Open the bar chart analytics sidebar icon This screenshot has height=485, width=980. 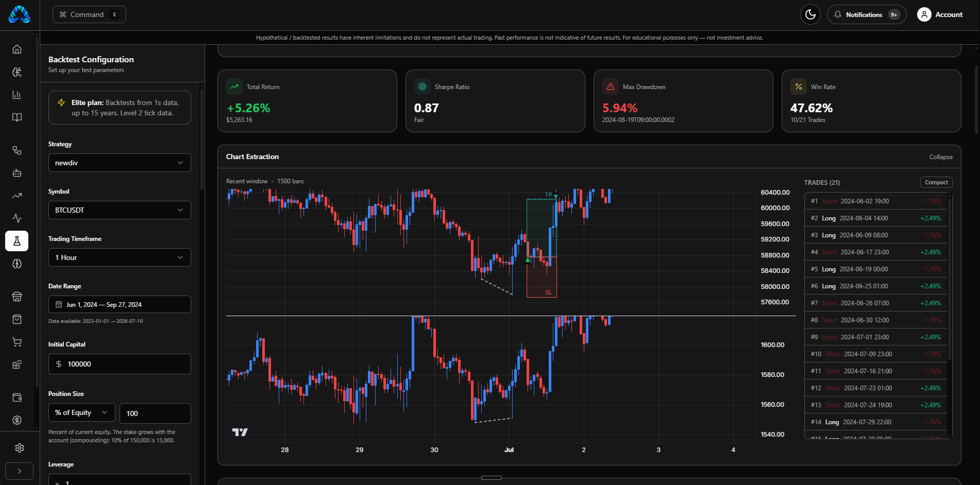click(x=17, y=95)
